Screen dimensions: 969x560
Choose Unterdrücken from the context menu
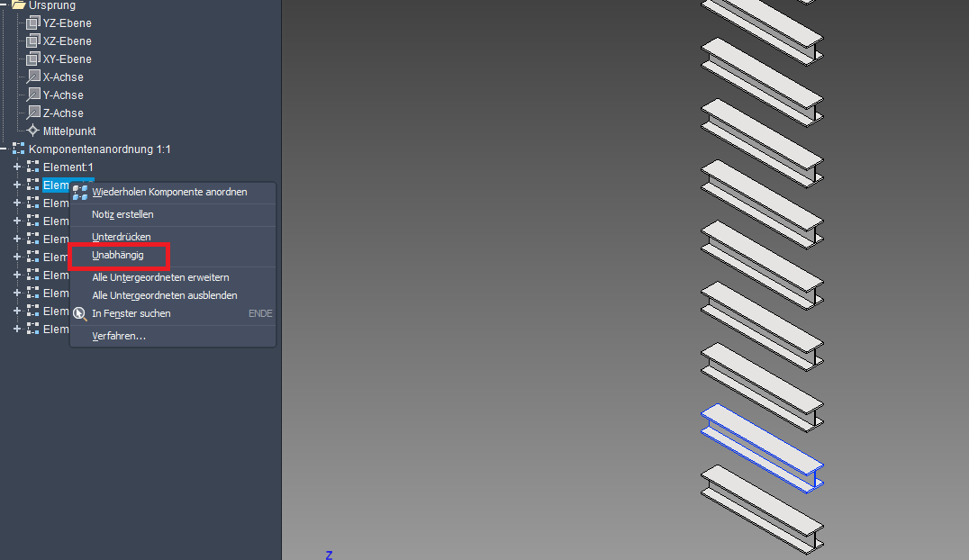point(173,237)
